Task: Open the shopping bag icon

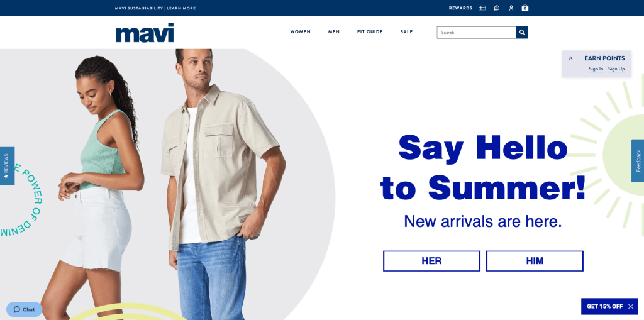Action: pos(525,8)
